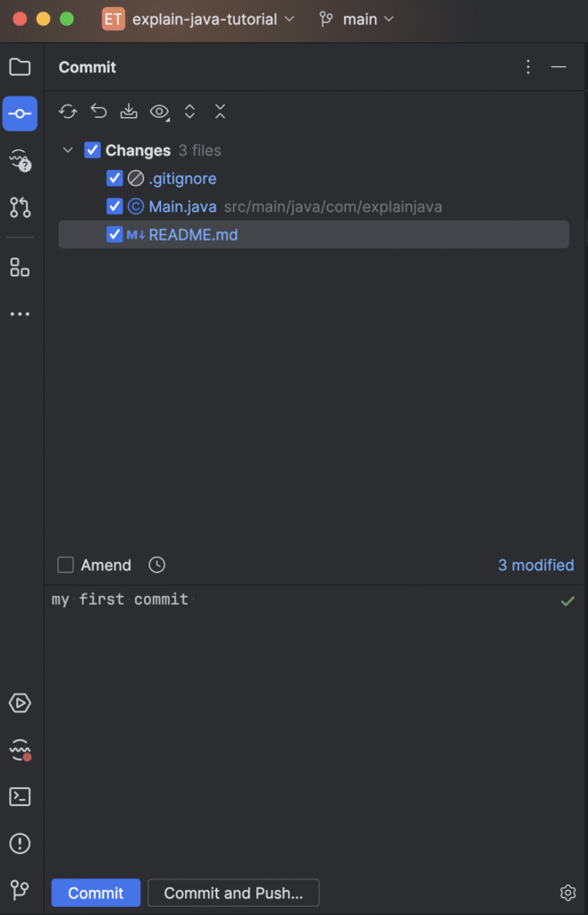Uncheck the .gitignore file checkbox
588x915 pixels.
click(x=114, y=179)
